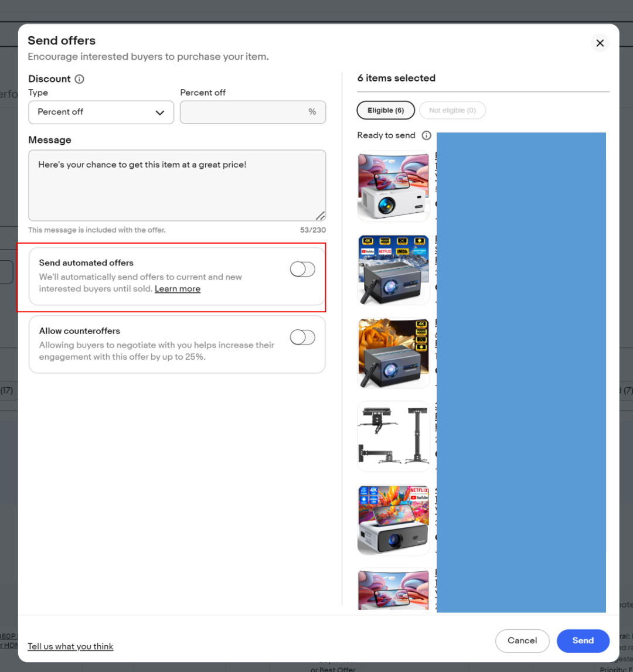
Task: Cancel the send offers dialog
Action: tap(522, 641)
